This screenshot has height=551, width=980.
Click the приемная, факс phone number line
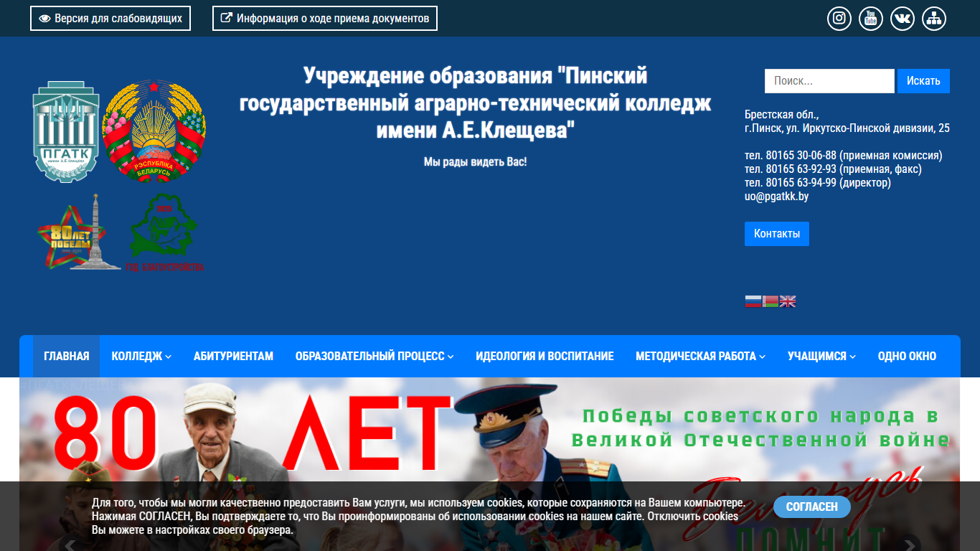pos(833,169)
